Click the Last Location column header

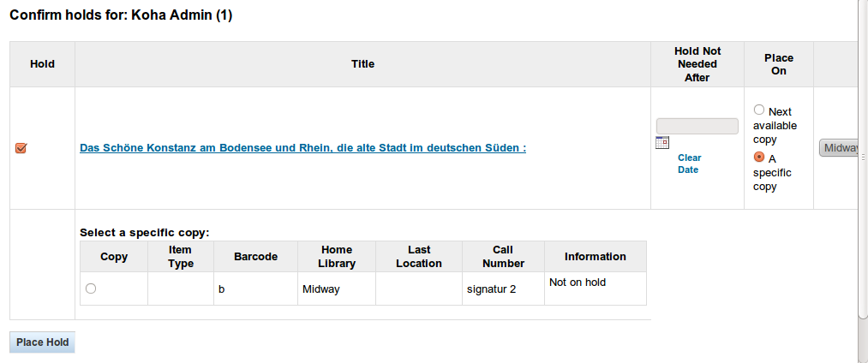(x=419, y=257)
